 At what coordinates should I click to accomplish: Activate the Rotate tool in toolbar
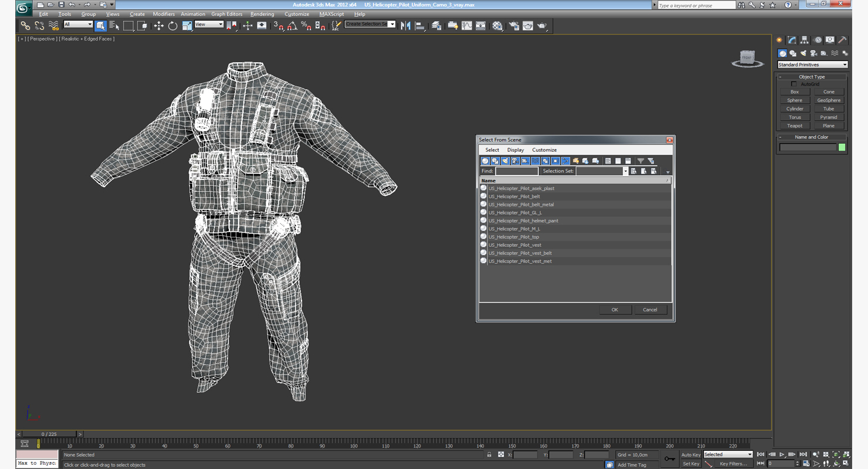click(172, 26)
